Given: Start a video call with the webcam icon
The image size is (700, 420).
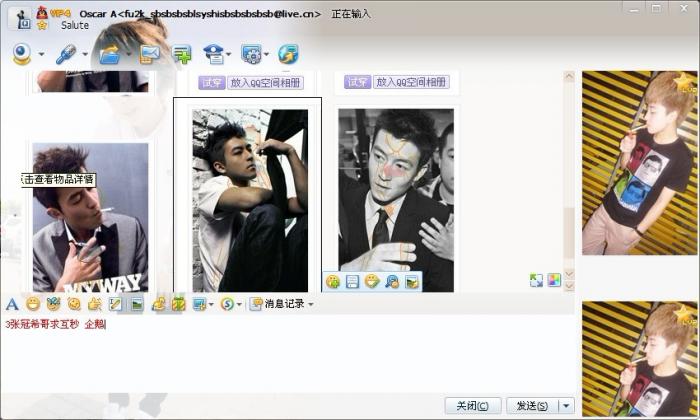Looking at the screenshot, I should pos(21,54).
